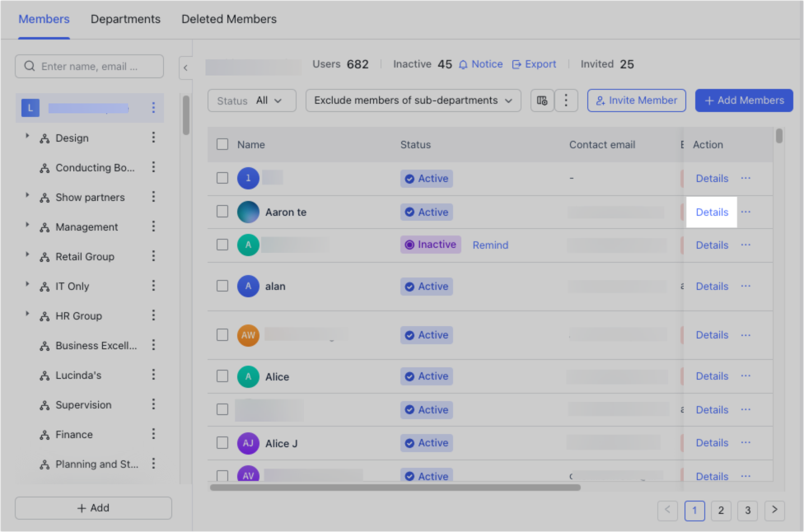This screenshot has height=532, width=804.
Task: Open the Status All dropdown
Action: tap(252, 100)
